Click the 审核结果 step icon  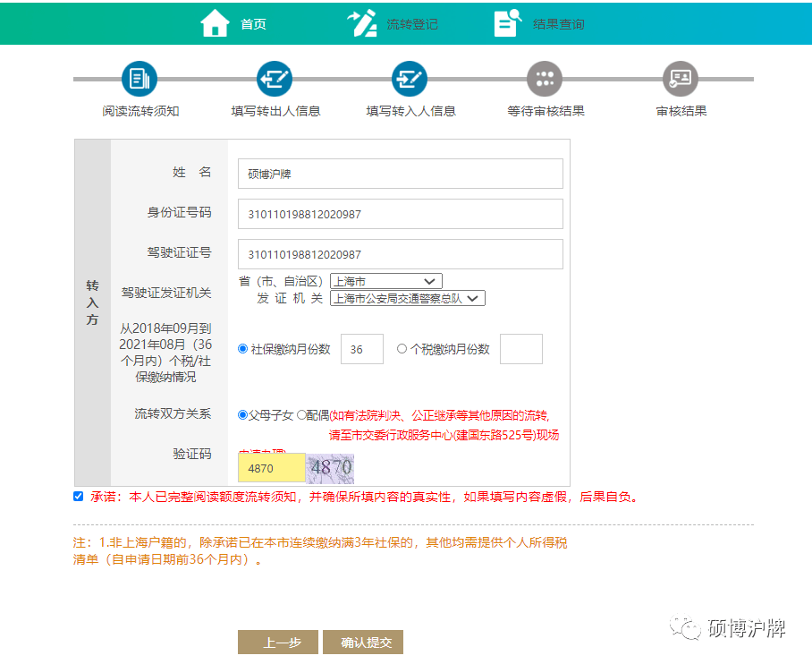680,78
